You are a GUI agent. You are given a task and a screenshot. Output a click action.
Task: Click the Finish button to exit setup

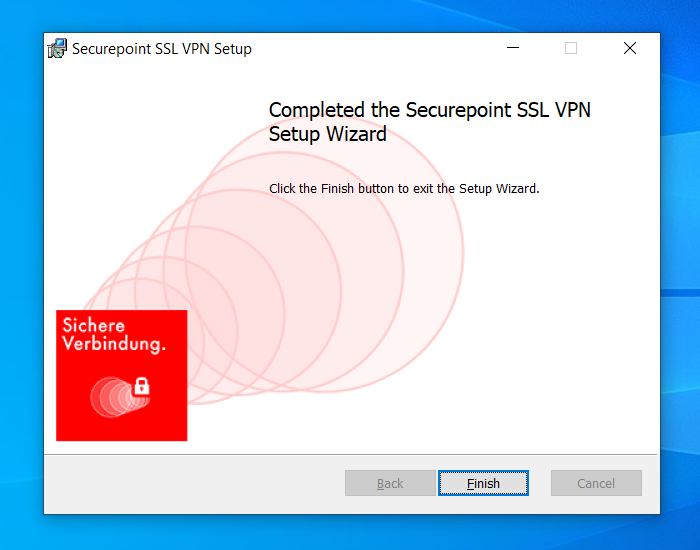pos(483,483)
